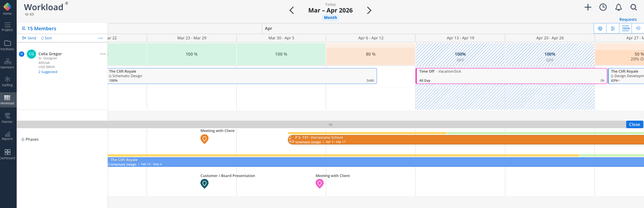Open the Month view selector
The image size is (644, 208).
[330, 17]
